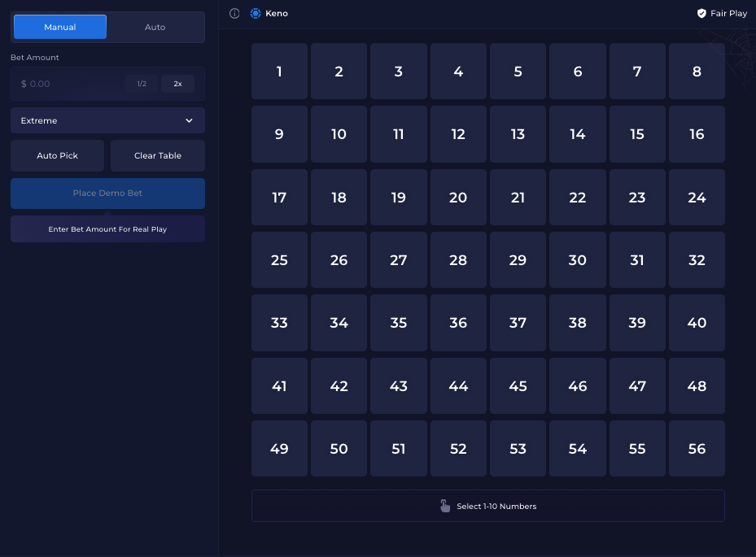Pick number 10 on the board
This screenshot has width=756, height=557.
coord(339,134)
